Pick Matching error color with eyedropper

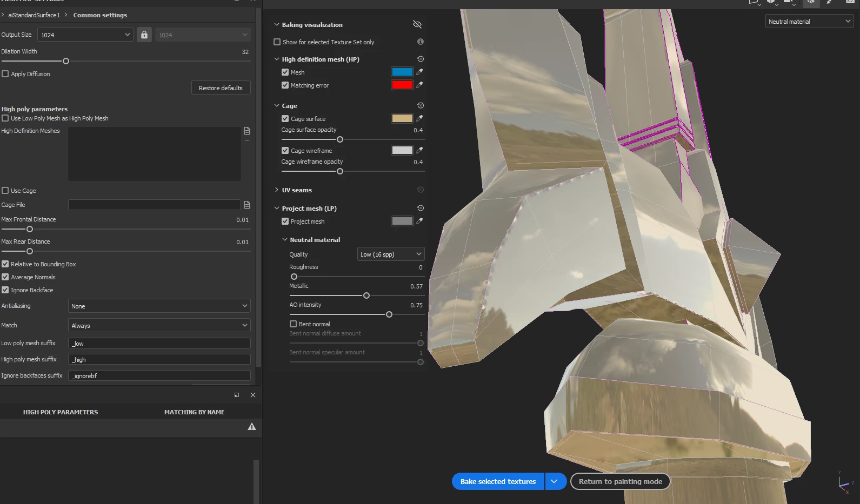point(419,85)
